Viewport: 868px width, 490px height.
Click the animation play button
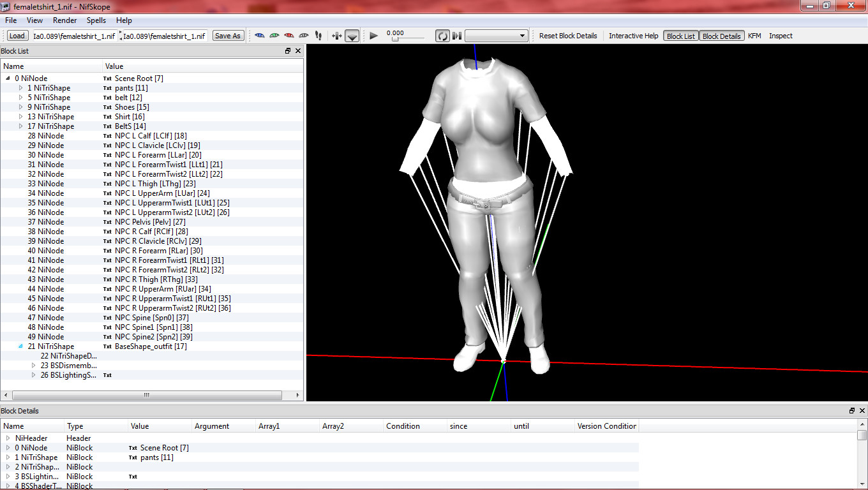click(x=374, y=36)
